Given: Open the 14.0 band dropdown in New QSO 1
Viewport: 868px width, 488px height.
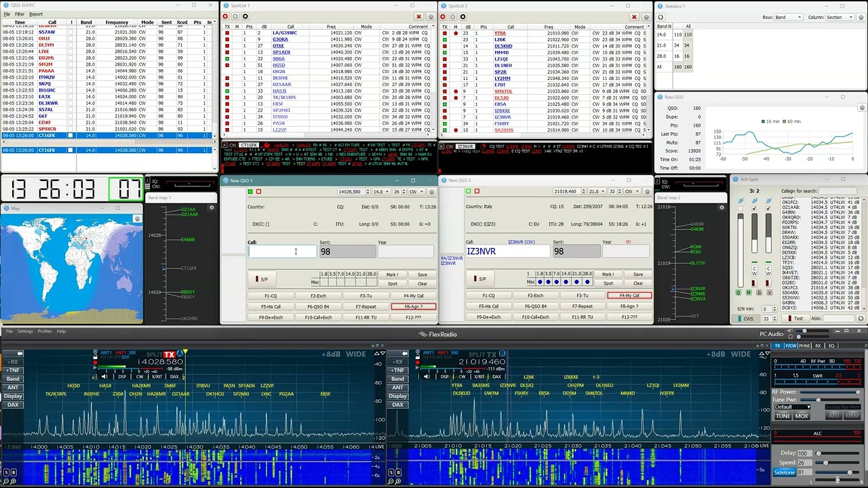Looking at the screenshot, I should coord(380,192).
